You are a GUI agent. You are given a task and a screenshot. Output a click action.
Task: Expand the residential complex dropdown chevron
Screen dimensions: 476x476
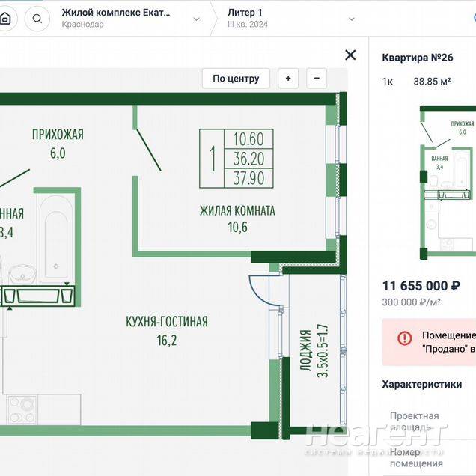(197, 19)
